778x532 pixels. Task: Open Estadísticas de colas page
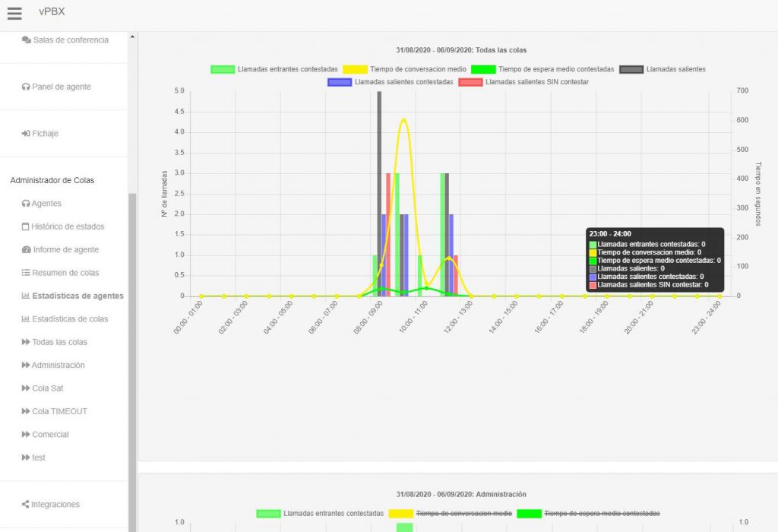coord(69,319)
